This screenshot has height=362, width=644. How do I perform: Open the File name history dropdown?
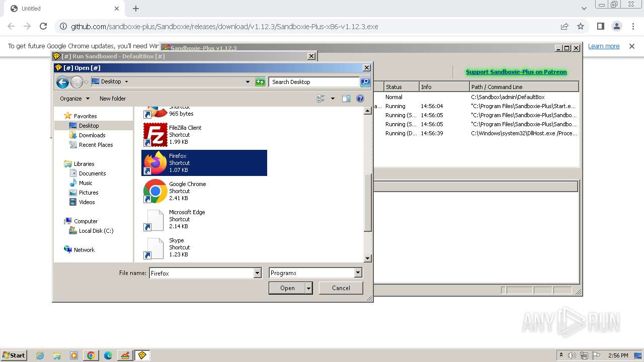[x=257, y=273]
